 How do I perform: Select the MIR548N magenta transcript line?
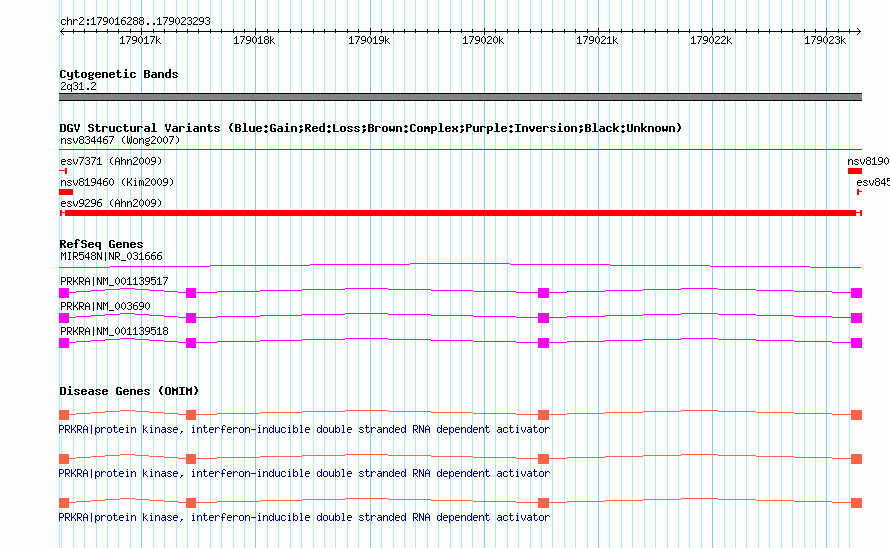pyautogui.click(x=460, y=265)
